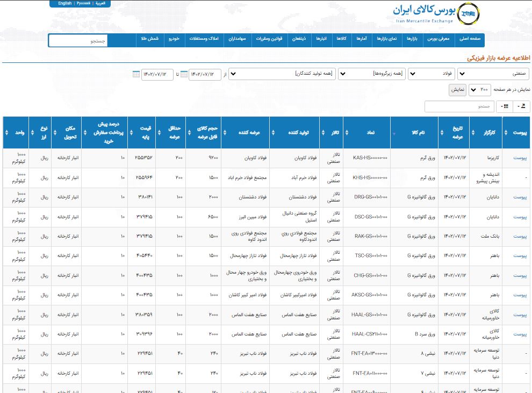This screenshot has width=532, height=393.
Task: Expand the فولاد group dropdown
Action: coord(431,74)
